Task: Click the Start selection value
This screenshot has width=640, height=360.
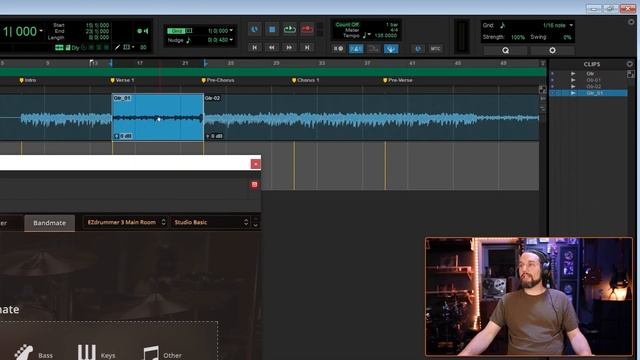Action: pyautogui.click(x=97, y=25)
